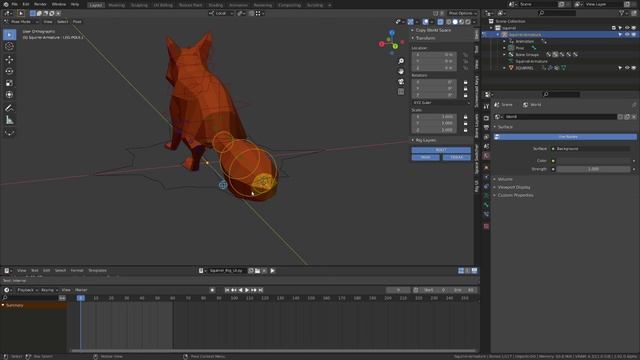Select the Transform tool
The image size is (640, 360).
(x=9, y=95)
